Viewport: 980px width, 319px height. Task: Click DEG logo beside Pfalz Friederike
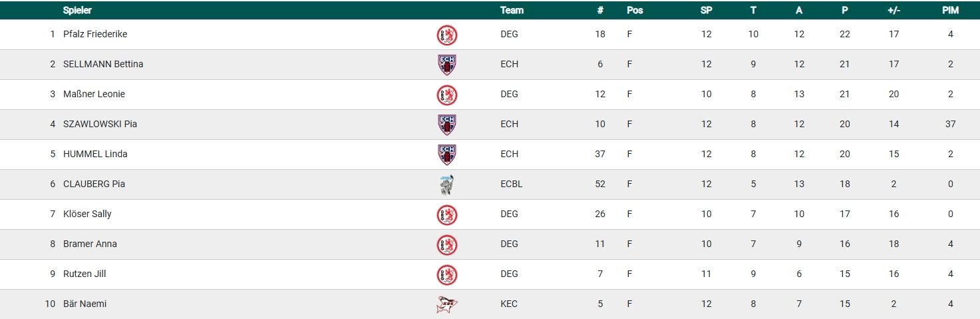click(x=446, y=35)
